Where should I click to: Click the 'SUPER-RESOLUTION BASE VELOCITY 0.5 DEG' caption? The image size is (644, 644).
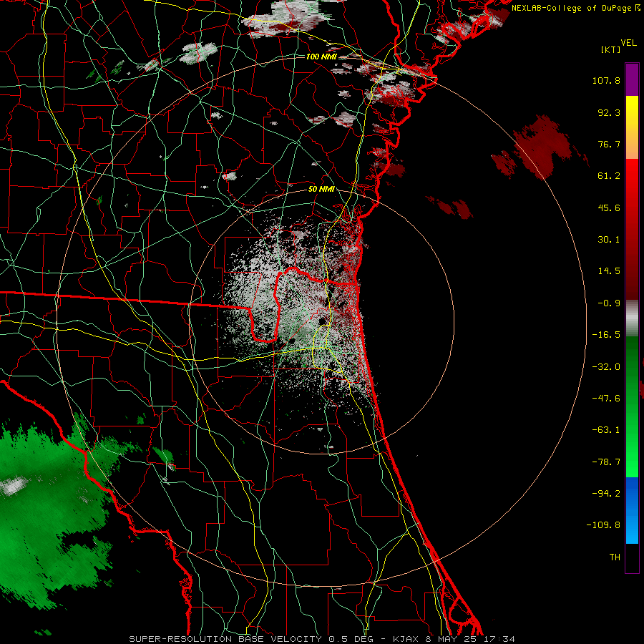(x=251, y=639)
